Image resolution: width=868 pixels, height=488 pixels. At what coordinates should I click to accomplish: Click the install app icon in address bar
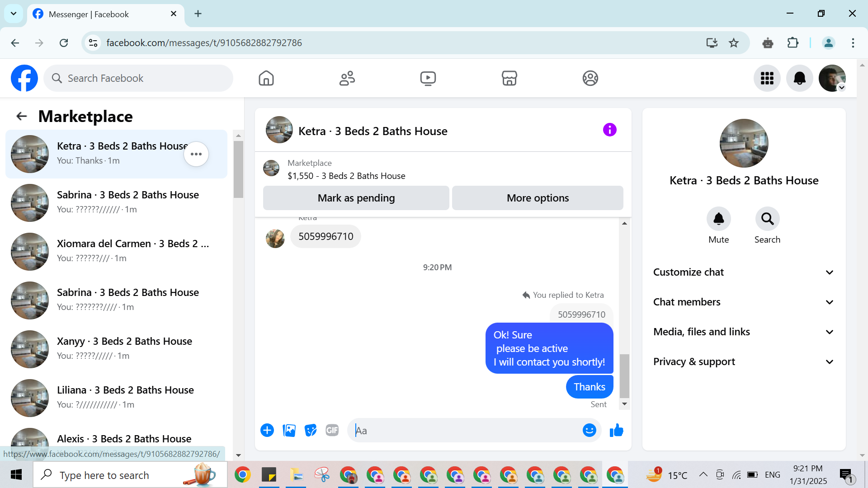[712, 43]
